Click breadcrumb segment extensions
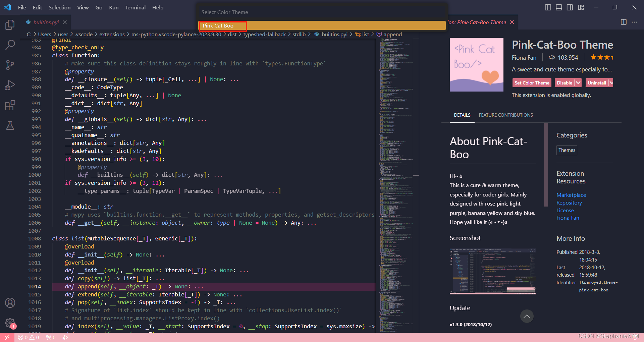 (112, 34)
